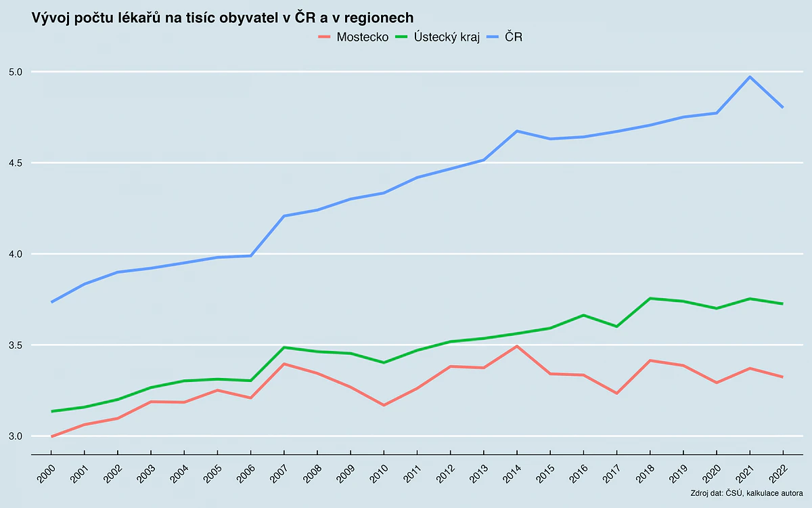This screenshot has width=812, height=508.
Task: Click the 2007 x-axis label
Action: [278, 473]
